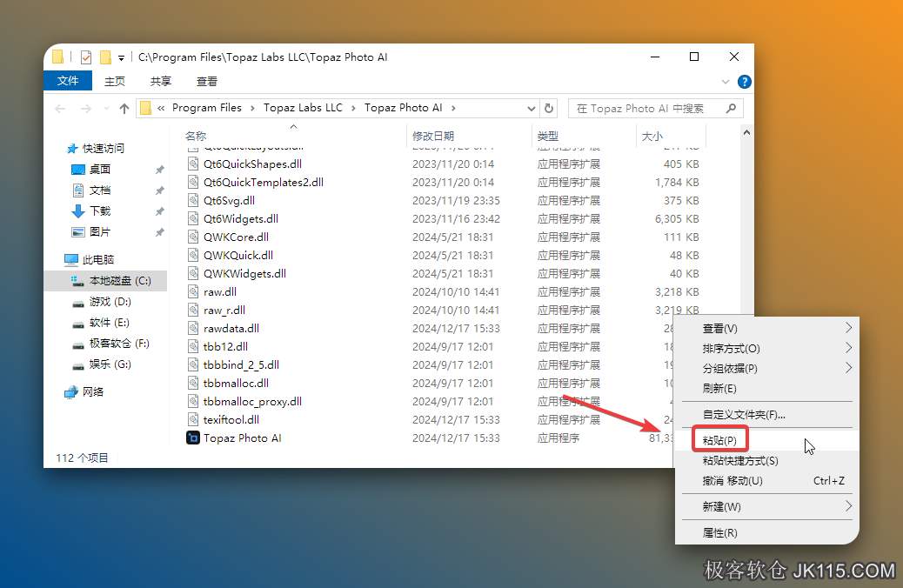Select QWKCore.dll file name
The width and height of the screenshot is (903, 588).
(236, 237)
